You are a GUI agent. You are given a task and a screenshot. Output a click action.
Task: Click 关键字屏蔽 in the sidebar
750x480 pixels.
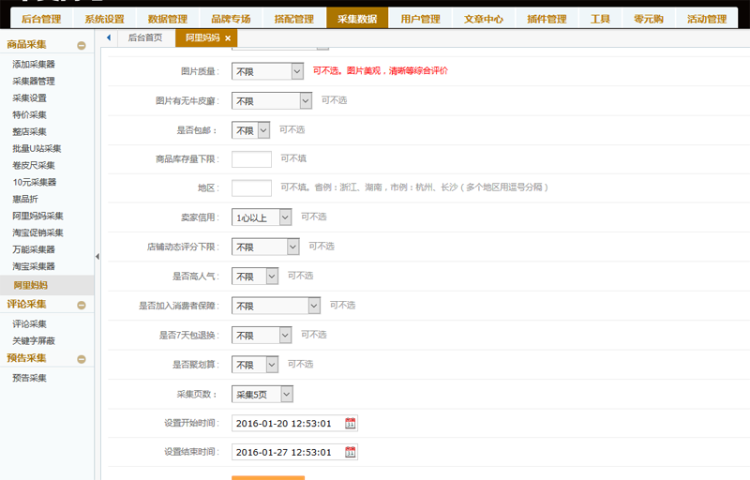pos(33,340)
